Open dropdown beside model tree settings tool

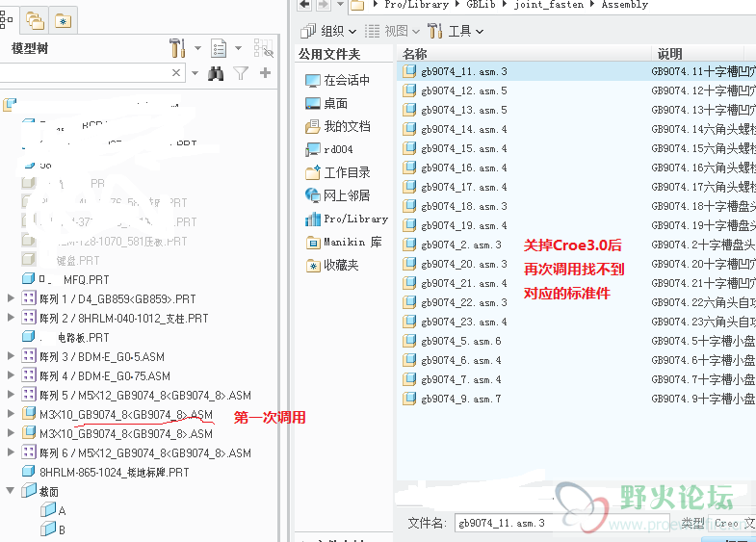[x=197, y=48]
